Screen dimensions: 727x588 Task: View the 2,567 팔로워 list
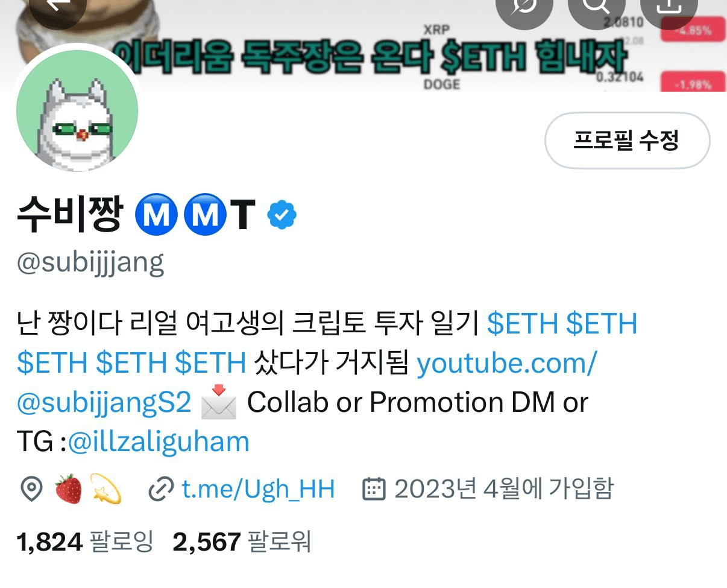click(x=242, y=542)
